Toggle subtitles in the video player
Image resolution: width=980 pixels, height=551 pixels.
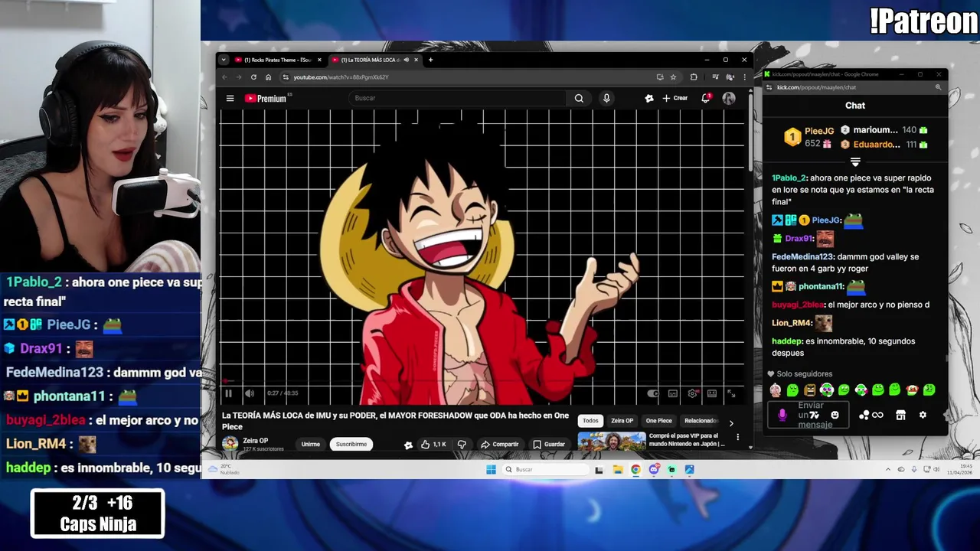[x=673, y=393]
